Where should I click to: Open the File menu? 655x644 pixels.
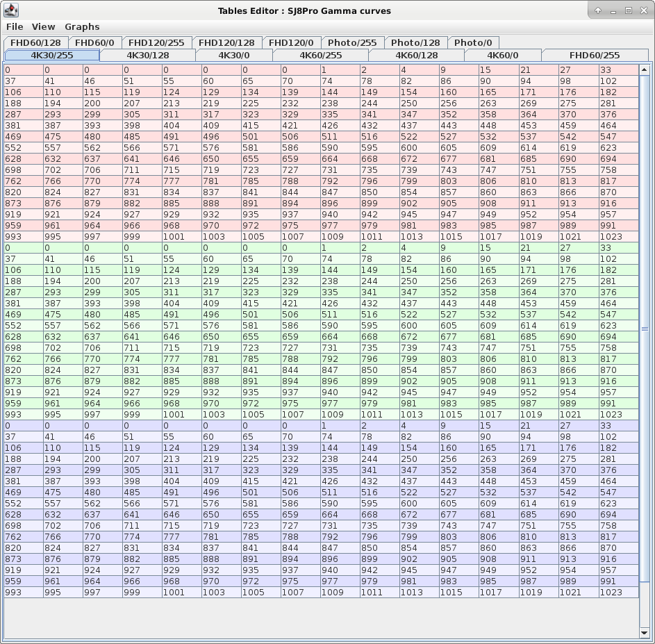point(15,26)
